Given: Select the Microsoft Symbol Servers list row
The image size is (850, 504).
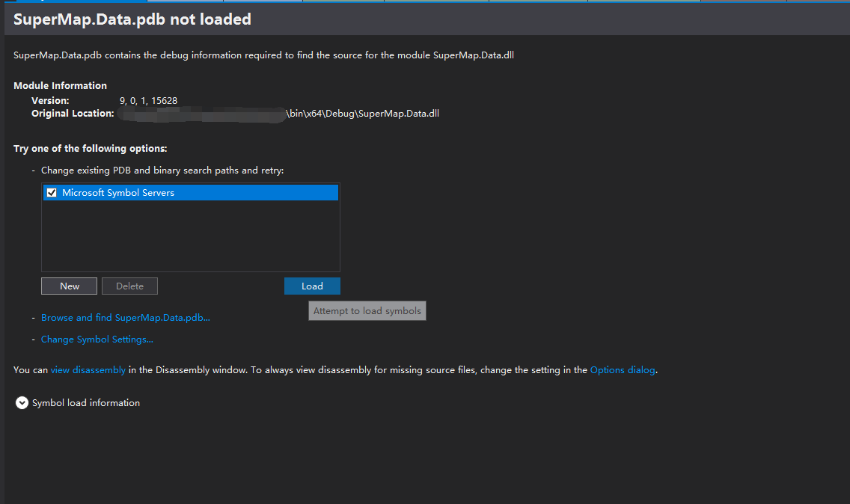Looking at the screenshot, I should click(x=191, y=192).
